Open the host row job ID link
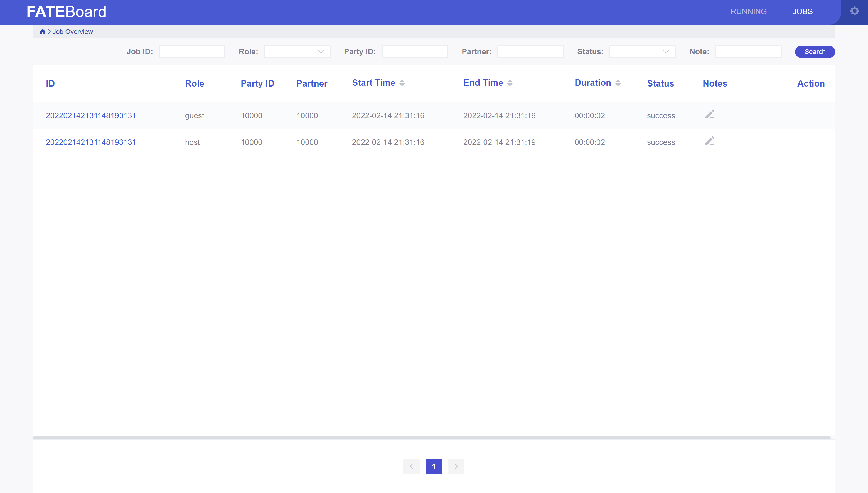 (x=91, y=142)
